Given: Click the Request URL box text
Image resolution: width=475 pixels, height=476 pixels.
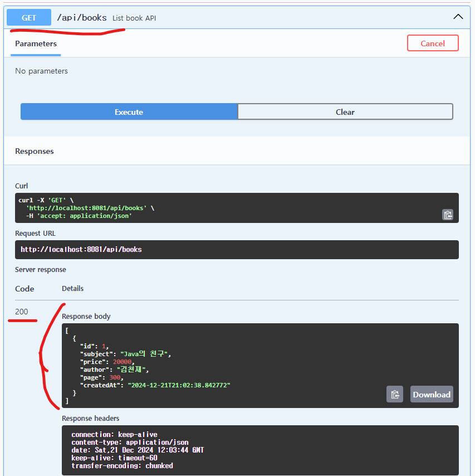Looking at the screenshot, I should coord(81,250).
